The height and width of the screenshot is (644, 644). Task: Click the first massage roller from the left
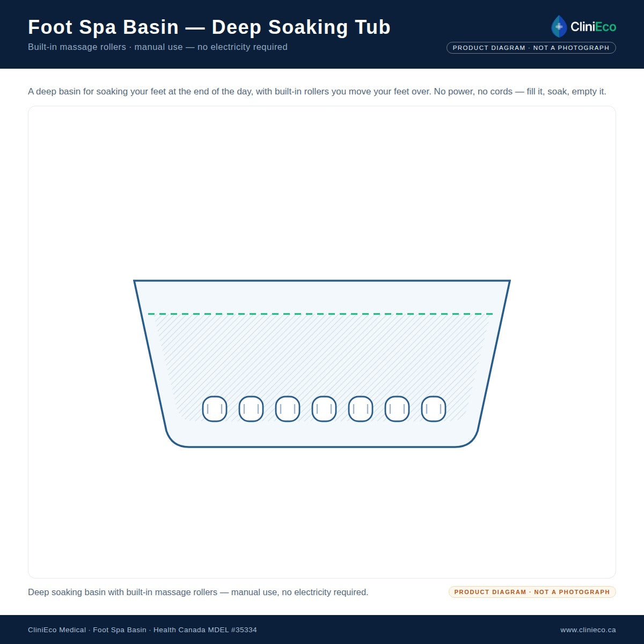215,409
